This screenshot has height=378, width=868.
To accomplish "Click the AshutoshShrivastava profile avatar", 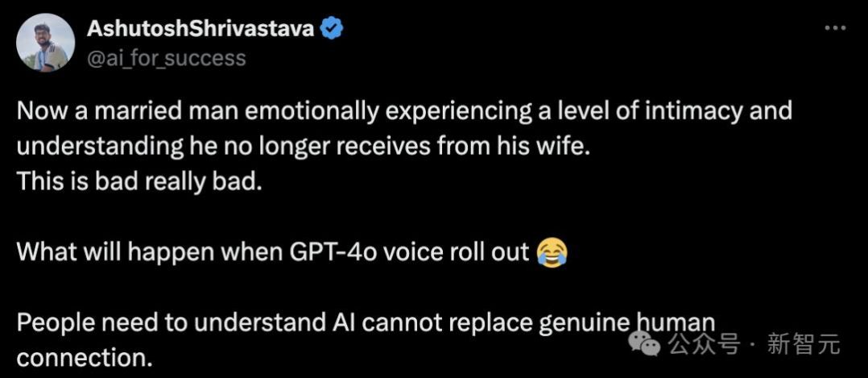I will pos(45,43).
